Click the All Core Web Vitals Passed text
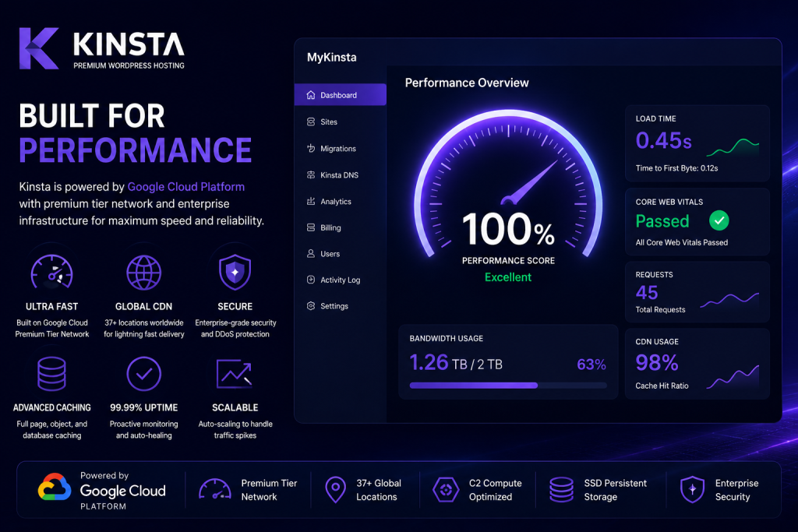Viewport: 798px width, 532px height. pos(681,242)
